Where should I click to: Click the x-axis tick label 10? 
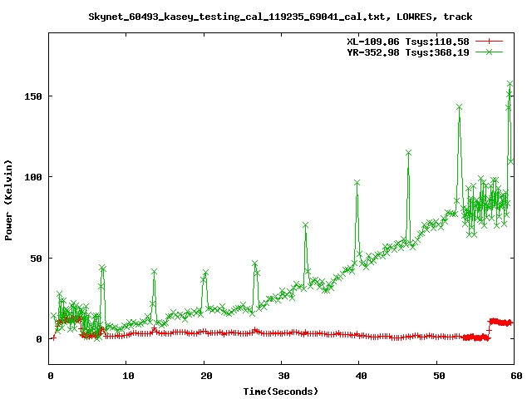tap(128, 376)
